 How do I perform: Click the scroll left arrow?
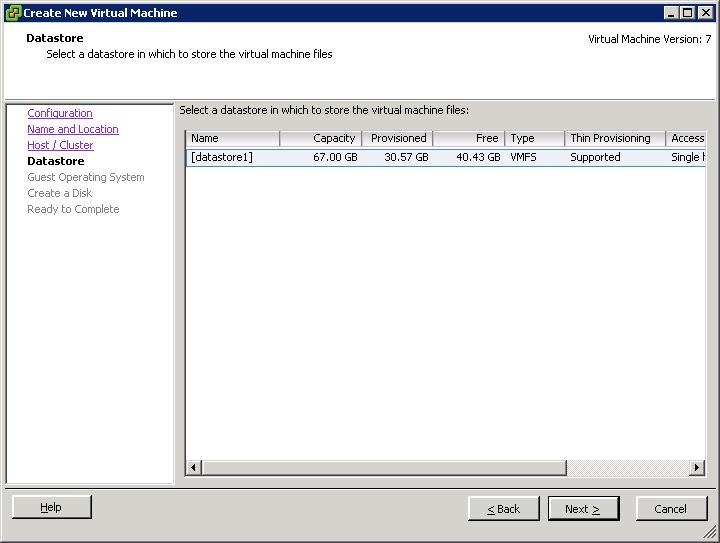(x=194, y=468)
